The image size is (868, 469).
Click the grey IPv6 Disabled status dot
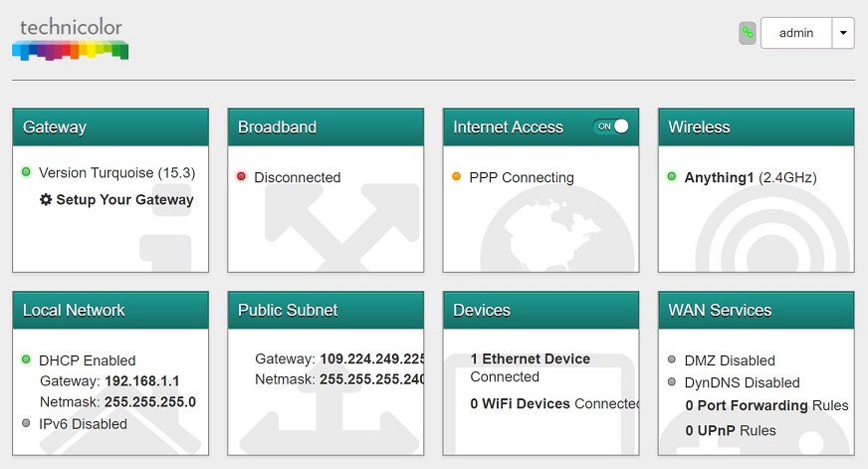pyautogui.click(x=26, y=423)
